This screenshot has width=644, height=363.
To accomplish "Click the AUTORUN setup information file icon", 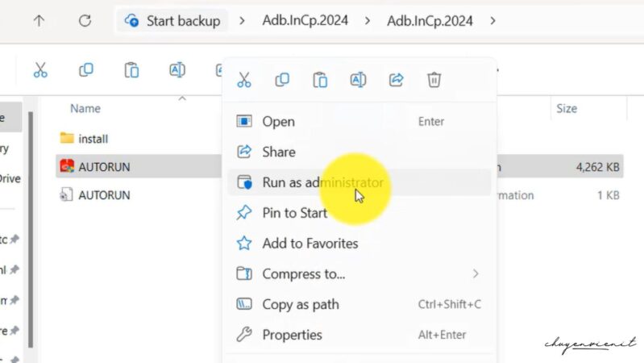I will point(67,194).
